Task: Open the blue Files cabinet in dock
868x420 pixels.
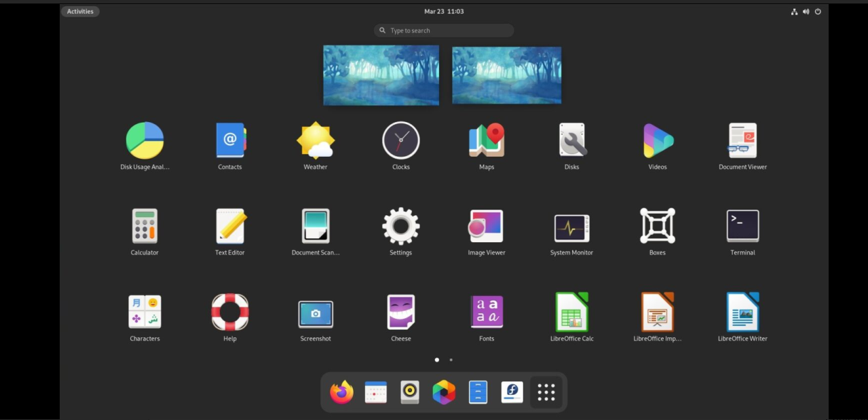Action: [x=478, y=392]
